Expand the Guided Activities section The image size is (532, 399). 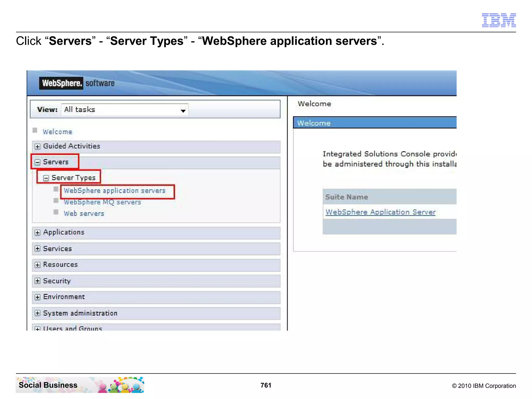pyautogui.click(x=37, y=147)
